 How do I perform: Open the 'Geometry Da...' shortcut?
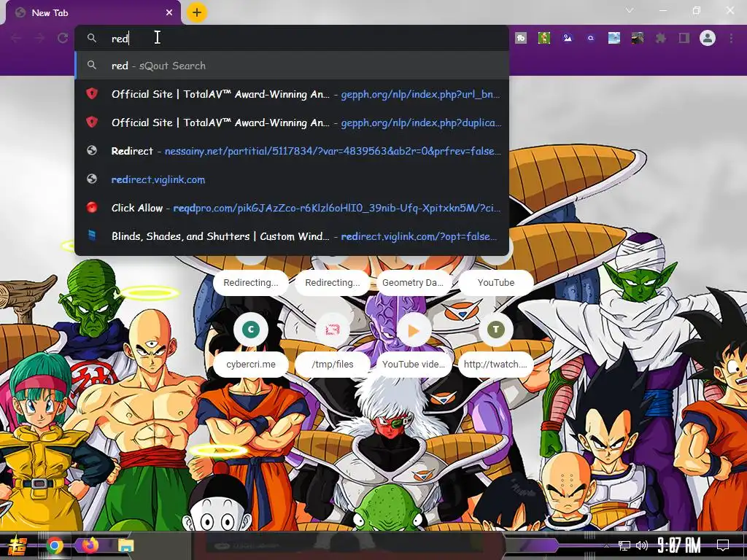point(413,283)
